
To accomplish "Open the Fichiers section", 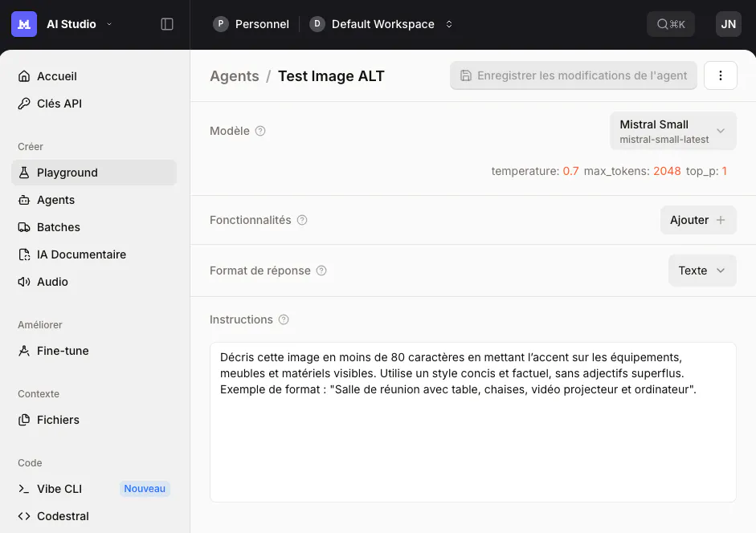I will [58, 420].
